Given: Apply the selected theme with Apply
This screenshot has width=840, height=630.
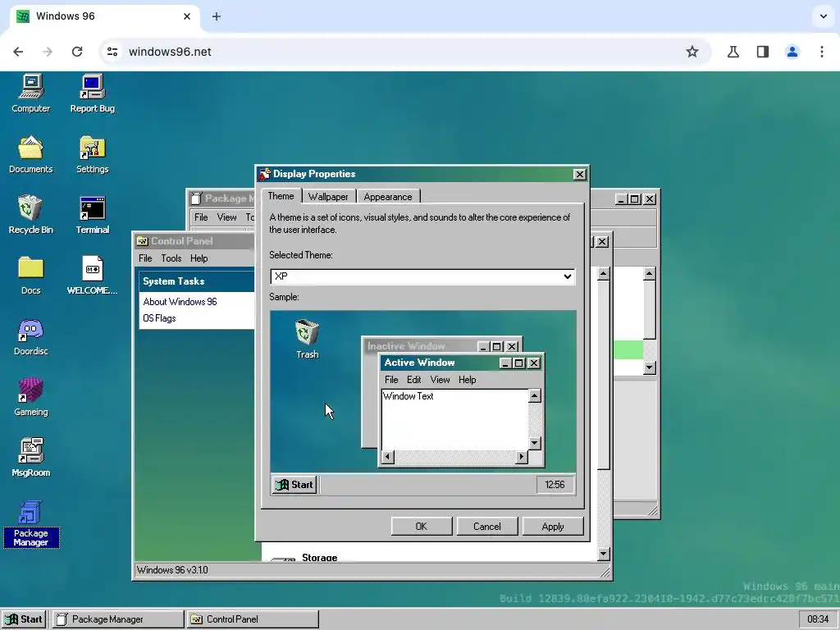Looking at the screenshot, I should pyautogui.click(x=553, y=527).
